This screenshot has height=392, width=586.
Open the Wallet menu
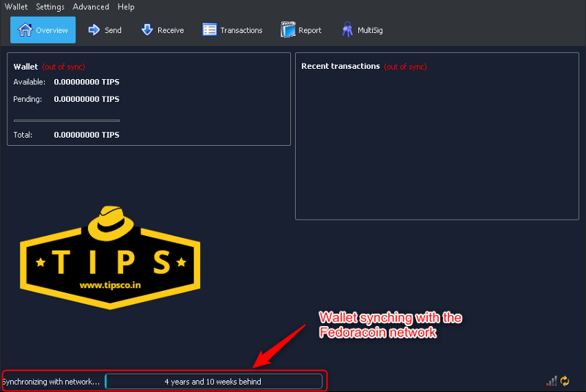[16, 7]
